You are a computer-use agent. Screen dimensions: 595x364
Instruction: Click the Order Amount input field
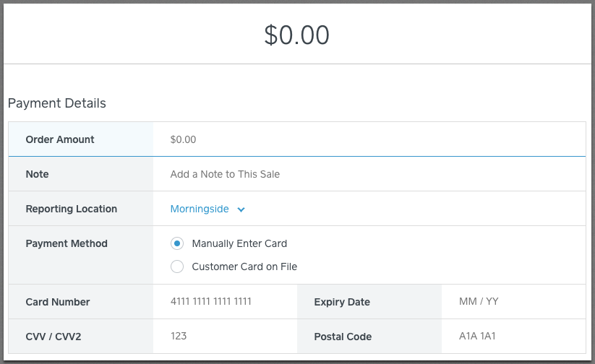(x=369, y=139)
